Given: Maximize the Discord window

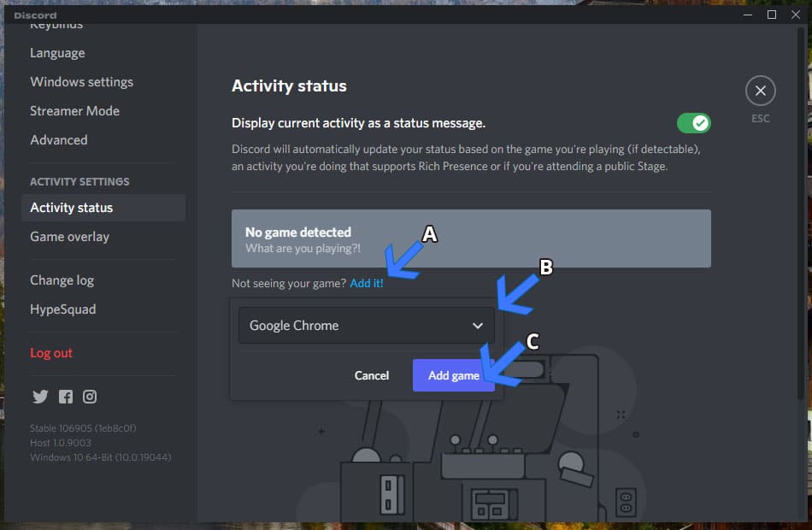Looking at the screenshot, I should coord(772,15).
